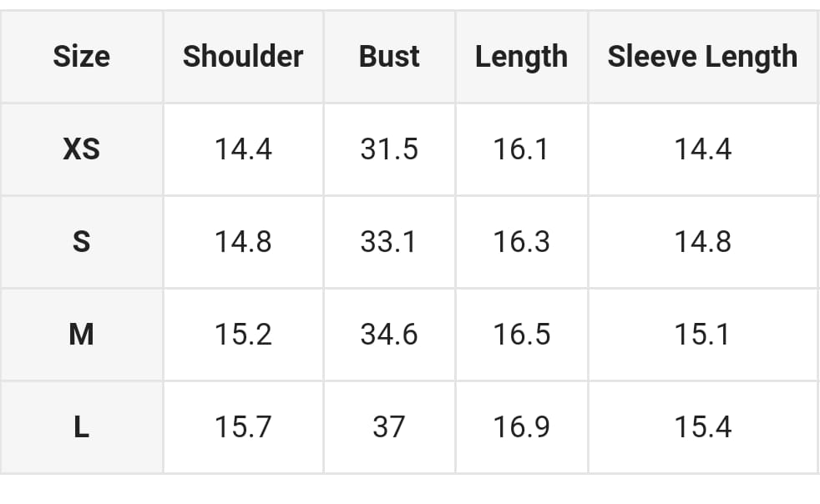The height and width of the screenshot is (504, 820).
Task: Click the L bust value 37
Action: coord(389,427)
